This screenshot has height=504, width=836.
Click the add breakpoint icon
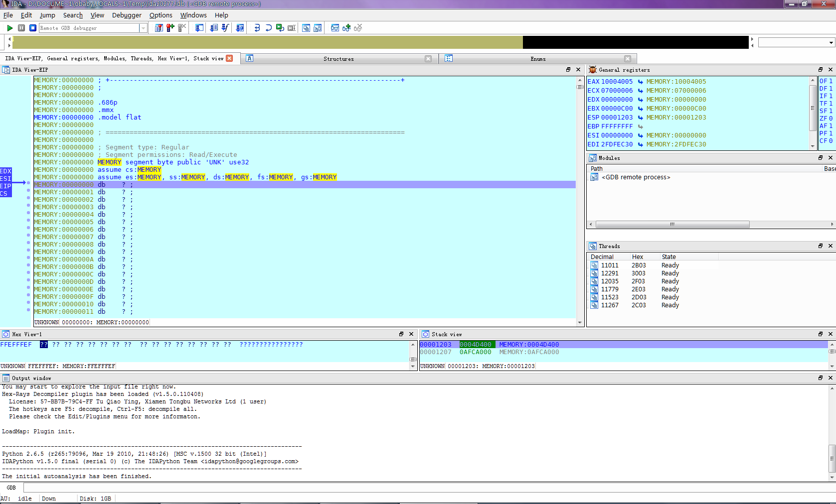(170, 28)
